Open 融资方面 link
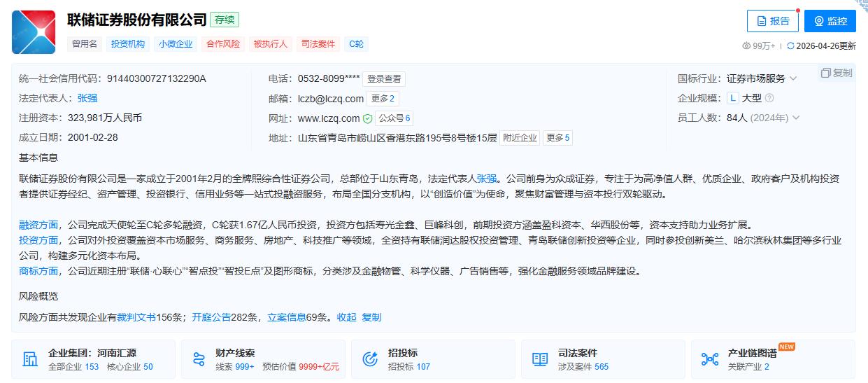The height and width of the screenshot is (383, 868). (x=38, y=225)
